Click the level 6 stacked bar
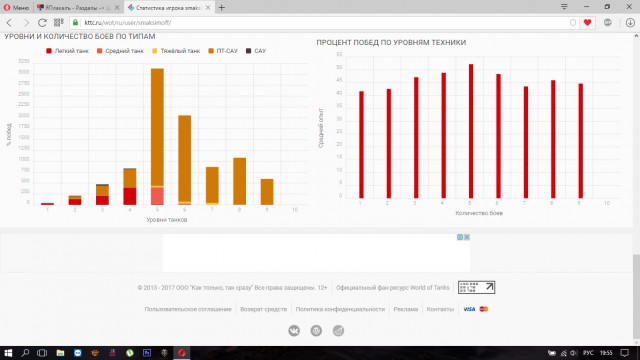Viewport: 640px width, 360px height. point(184,160)
